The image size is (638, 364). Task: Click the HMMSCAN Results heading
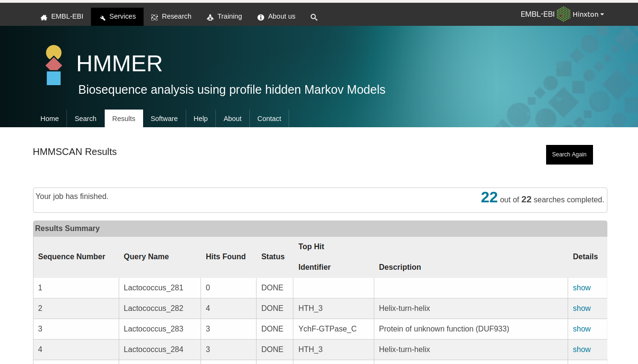pos(75,152)
